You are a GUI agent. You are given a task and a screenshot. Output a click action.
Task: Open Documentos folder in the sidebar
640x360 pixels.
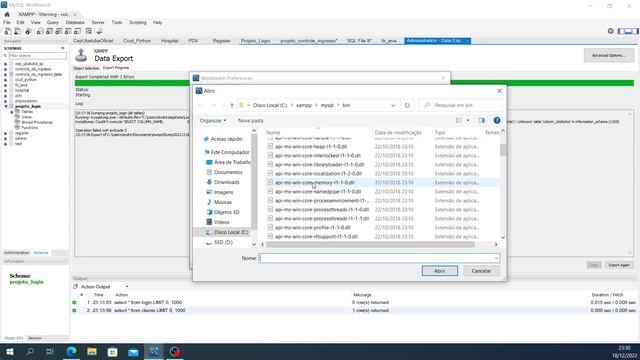[228, 172]
